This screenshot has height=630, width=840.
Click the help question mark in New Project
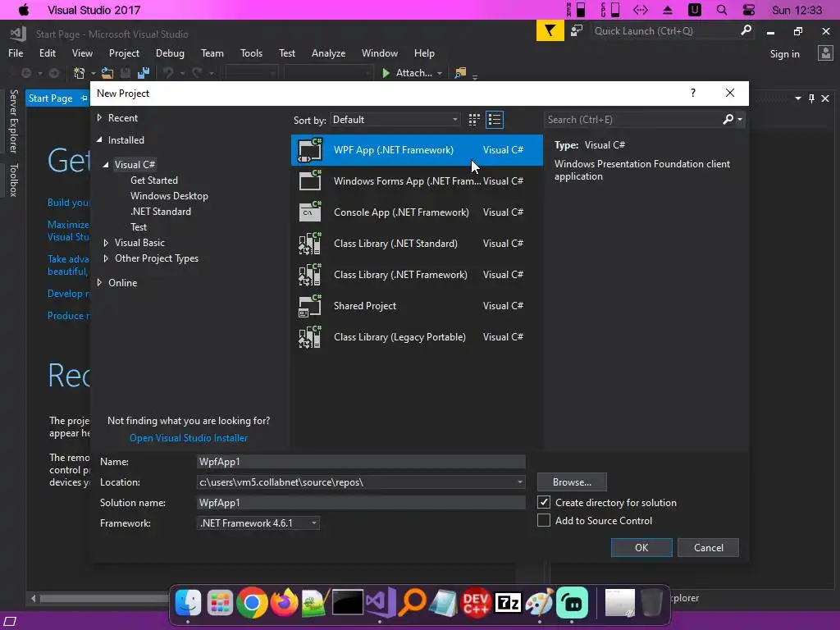(693, 93)
